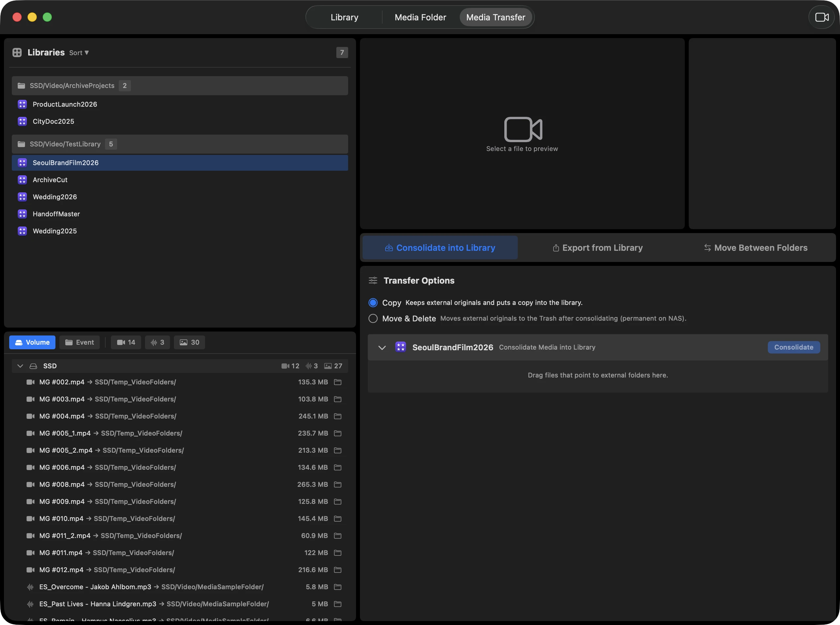Select the CityDoc2025 library
Viewport: 840px width, 625px height.
click(x=180, y=121)
